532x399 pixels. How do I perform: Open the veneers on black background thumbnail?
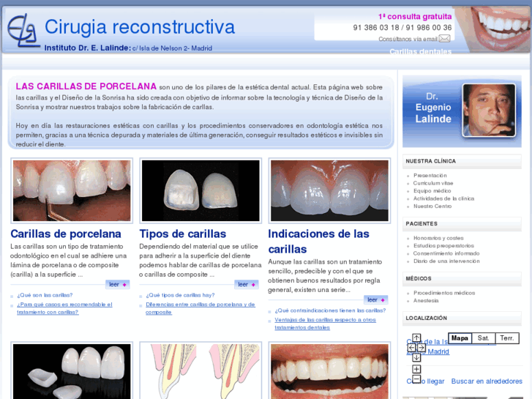(72, 370)
